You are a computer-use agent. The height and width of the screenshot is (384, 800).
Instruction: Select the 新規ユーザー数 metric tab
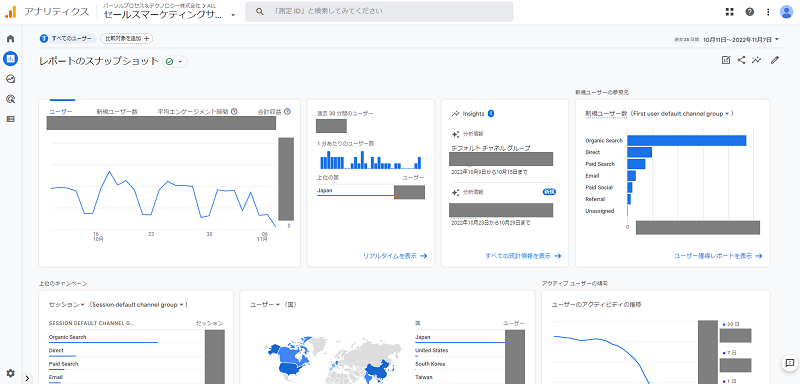pyautogui.click(x=117, y=112)
